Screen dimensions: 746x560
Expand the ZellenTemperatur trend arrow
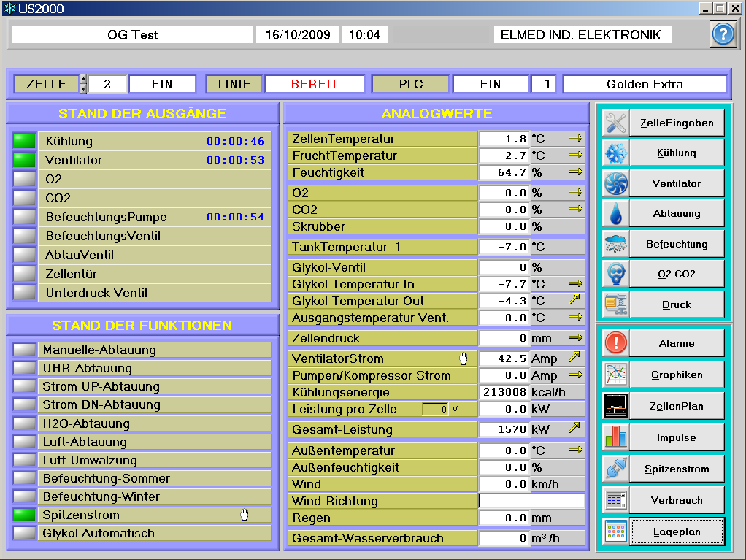point(576,139)
